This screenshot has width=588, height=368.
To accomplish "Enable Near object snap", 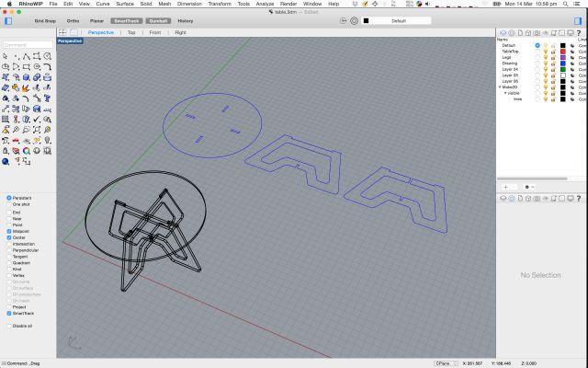I will (x=9, y=219).
